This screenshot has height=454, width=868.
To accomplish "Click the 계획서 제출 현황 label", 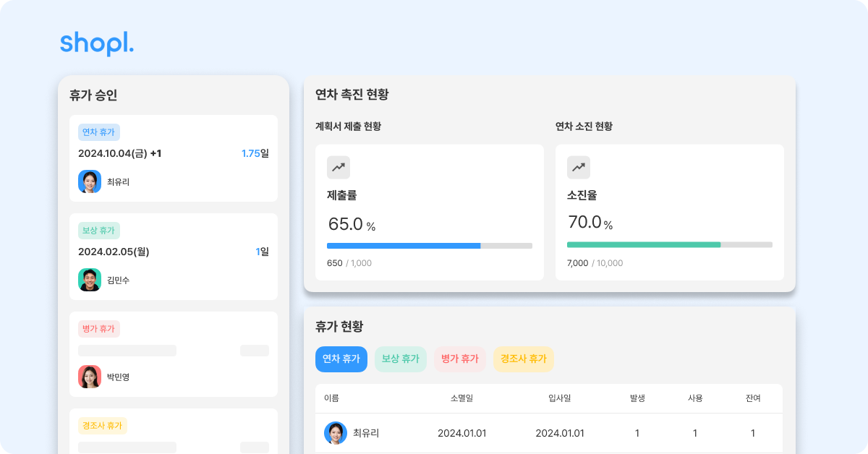I will [x=348, y=127].
